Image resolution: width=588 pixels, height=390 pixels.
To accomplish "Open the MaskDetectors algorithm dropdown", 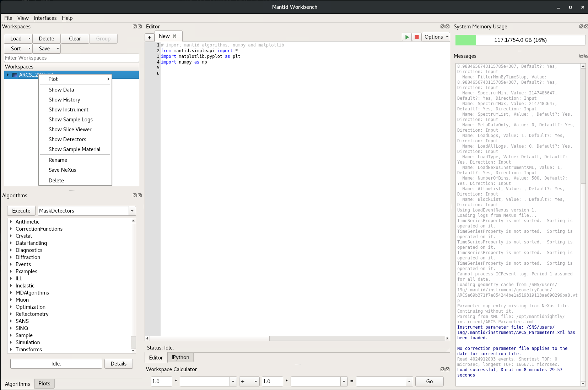I will point(132,211).
